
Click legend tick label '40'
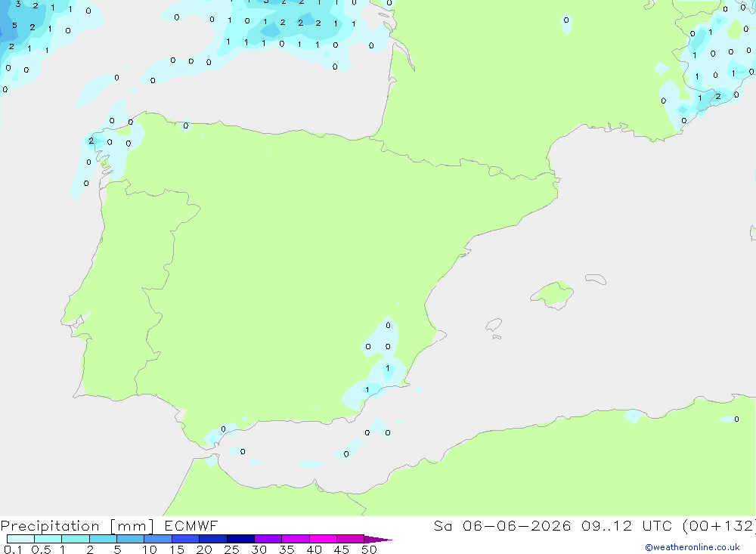click(314, 549)
